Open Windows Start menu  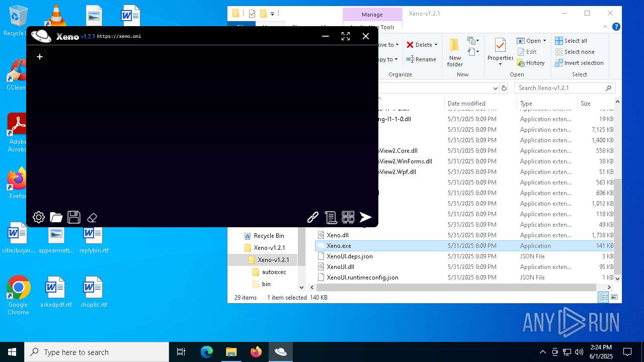12,352
